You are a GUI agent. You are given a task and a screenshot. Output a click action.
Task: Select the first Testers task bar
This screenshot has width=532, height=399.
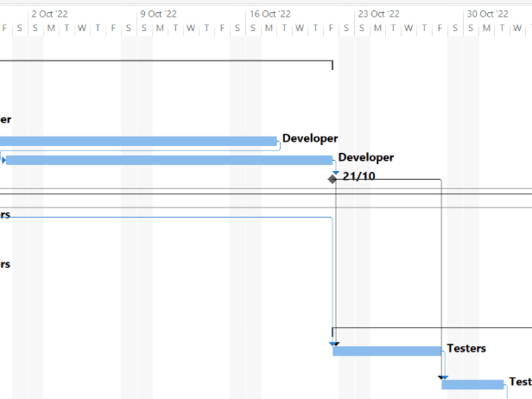pos(387,351)
